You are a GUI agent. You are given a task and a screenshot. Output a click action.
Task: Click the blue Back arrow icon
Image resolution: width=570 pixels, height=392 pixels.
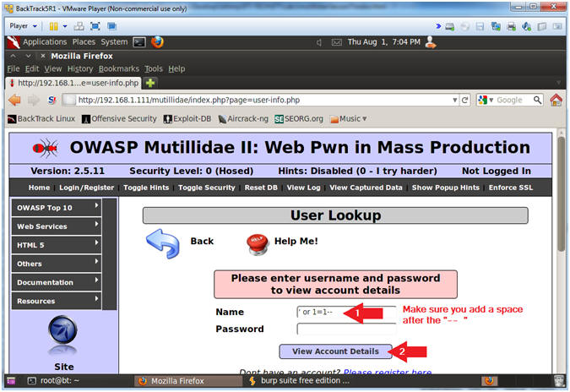coord(162,243)
